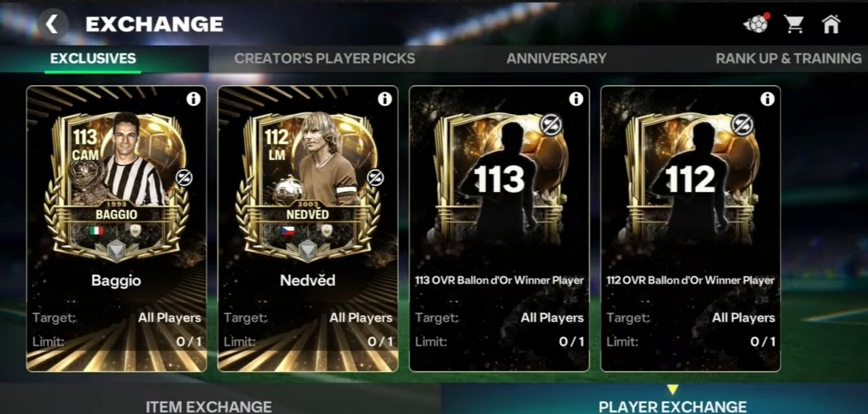Viewport: 868px width, 414px height.
Task: Open the Creator's Player Picks tab
Action: (325, 58)
